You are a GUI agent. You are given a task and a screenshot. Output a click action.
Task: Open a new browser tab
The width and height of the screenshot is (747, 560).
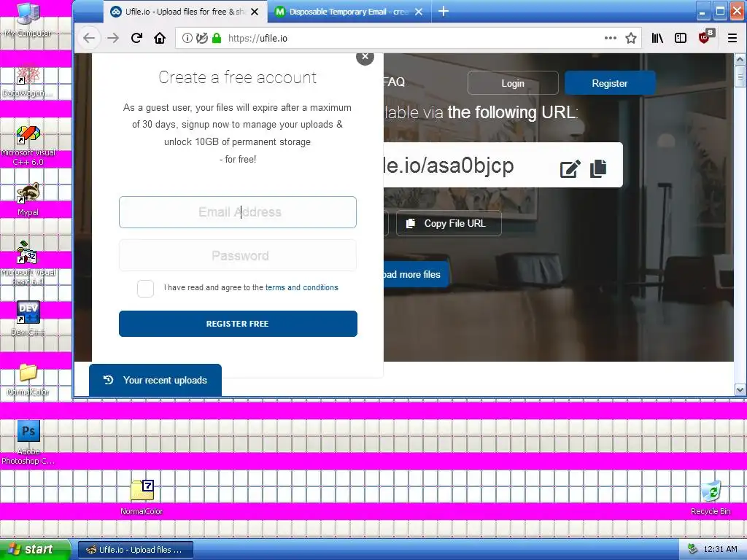444,11
